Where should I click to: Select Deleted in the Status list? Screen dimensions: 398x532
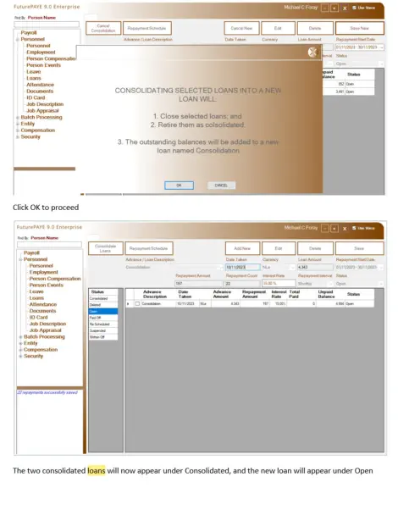point(103,305)
